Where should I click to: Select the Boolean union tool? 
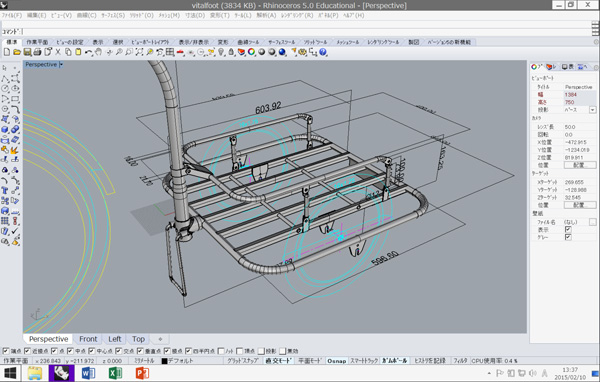pos(15,130)
